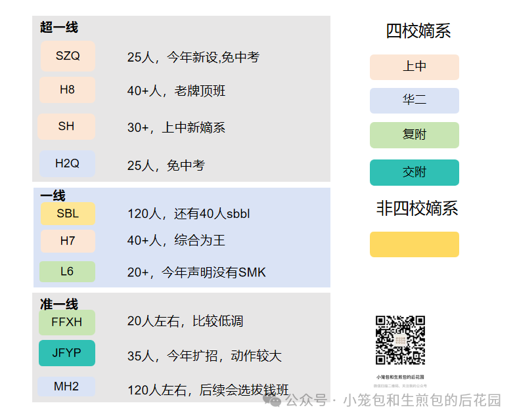The image size is (517, 420).
Task: Click the QR code image
Action: pyautogui.click(x=400, y=340)
